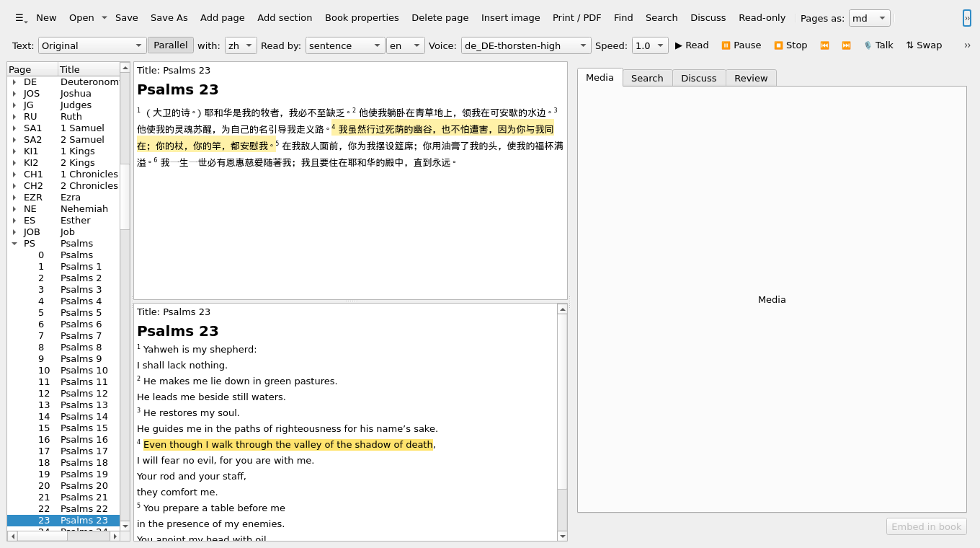Click the New toolbar button
The width and height of the screenshot is (980, 548).
tap(46, 18)
